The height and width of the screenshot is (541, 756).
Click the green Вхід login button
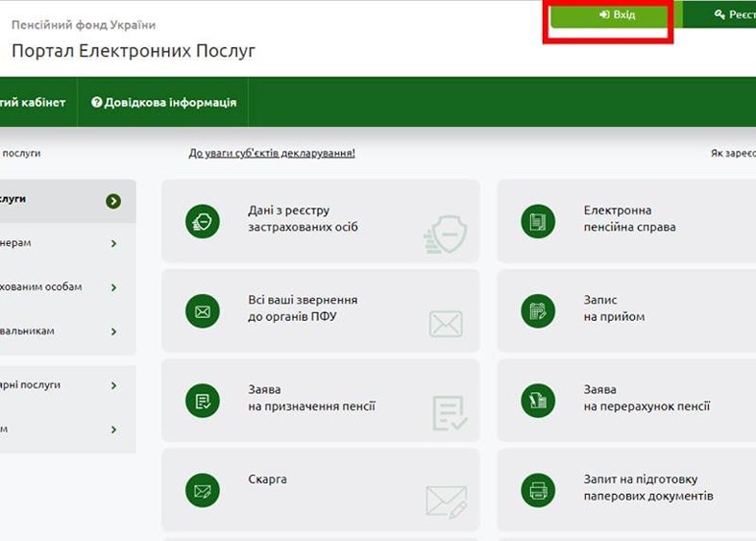point(617,15)
